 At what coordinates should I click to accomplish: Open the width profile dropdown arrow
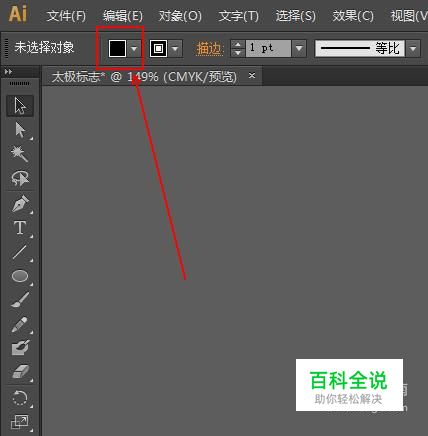[413, 49]
